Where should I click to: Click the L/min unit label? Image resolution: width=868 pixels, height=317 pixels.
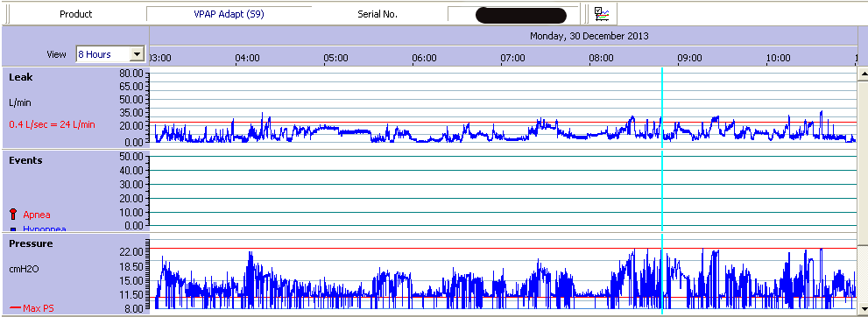click(x=20, y=102)
